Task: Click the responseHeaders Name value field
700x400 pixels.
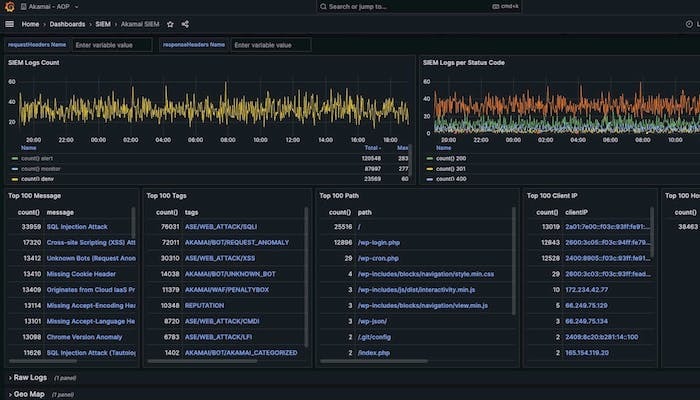Action: click(x=271, y=45)
